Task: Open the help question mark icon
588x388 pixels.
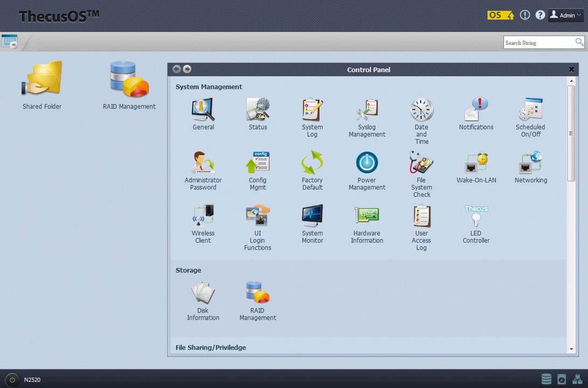Action: [540, 15]
